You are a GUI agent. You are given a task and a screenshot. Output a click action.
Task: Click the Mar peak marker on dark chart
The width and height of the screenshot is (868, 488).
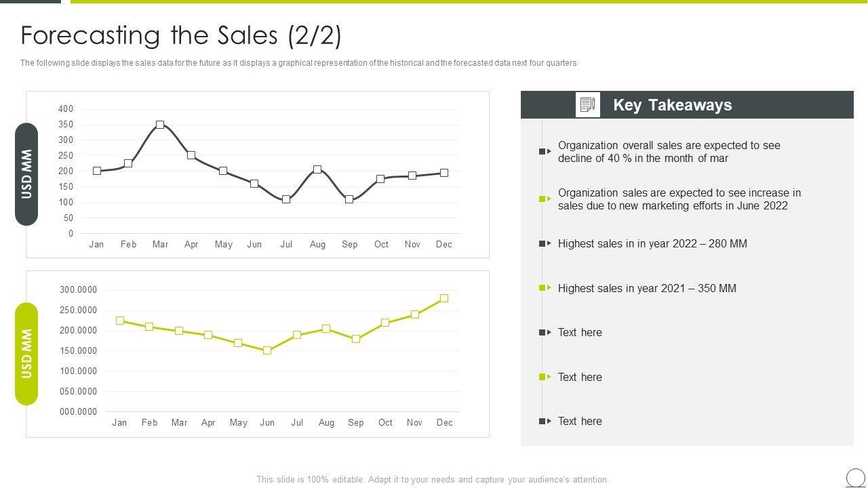[160, 125]
